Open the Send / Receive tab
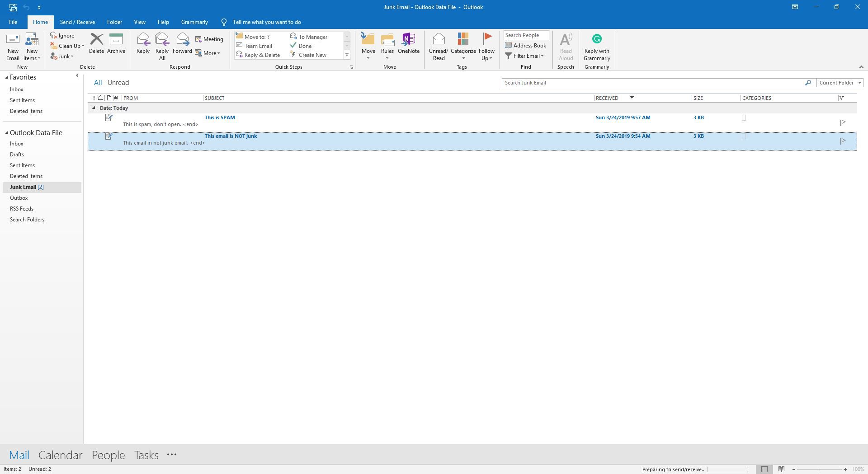868x474 pixels. pyautogui.click(x=77, y=22)
